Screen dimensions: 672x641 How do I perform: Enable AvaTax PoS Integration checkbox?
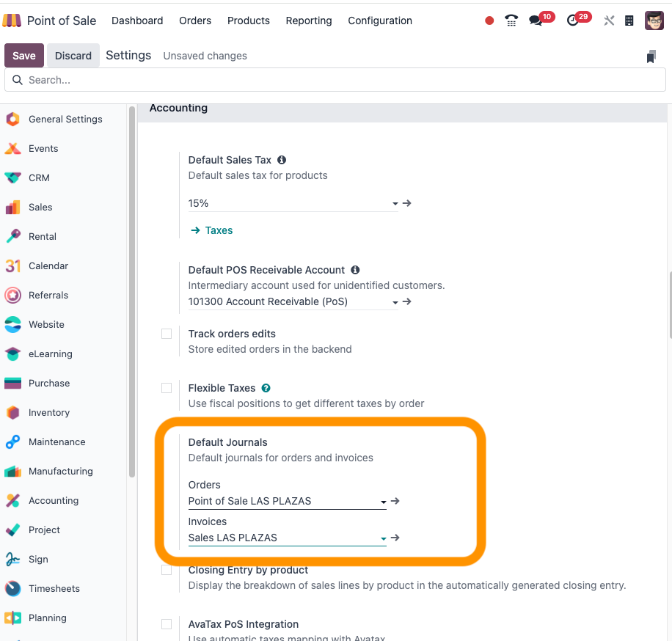pyautogui.click(x=167, y=624)
